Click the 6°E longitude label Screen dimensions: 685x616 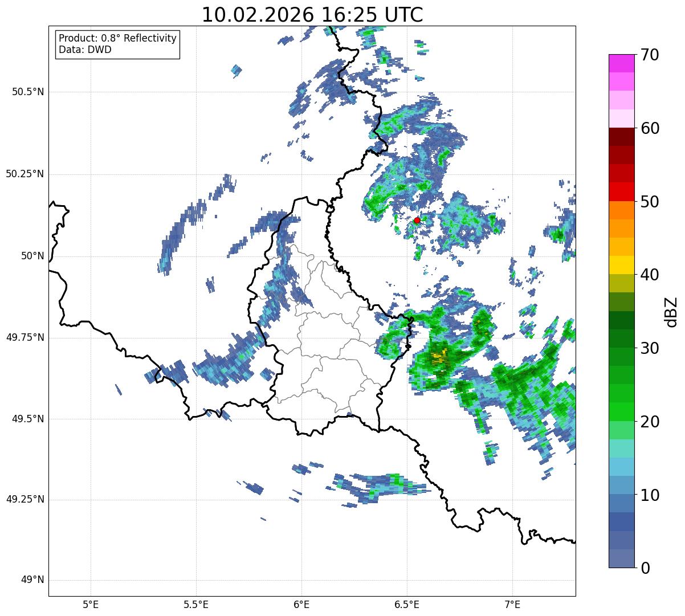(x=301, y=605)
